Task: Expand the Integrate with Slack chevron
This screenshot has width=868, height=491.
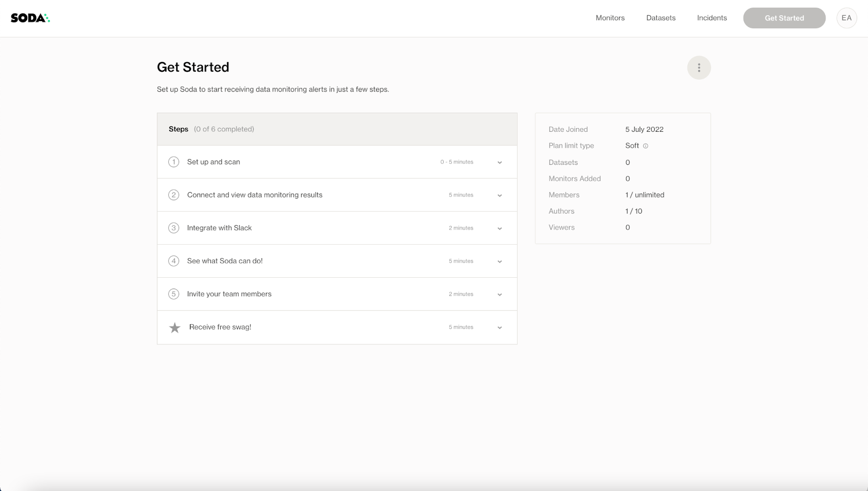Action: [x=500, y=229]
